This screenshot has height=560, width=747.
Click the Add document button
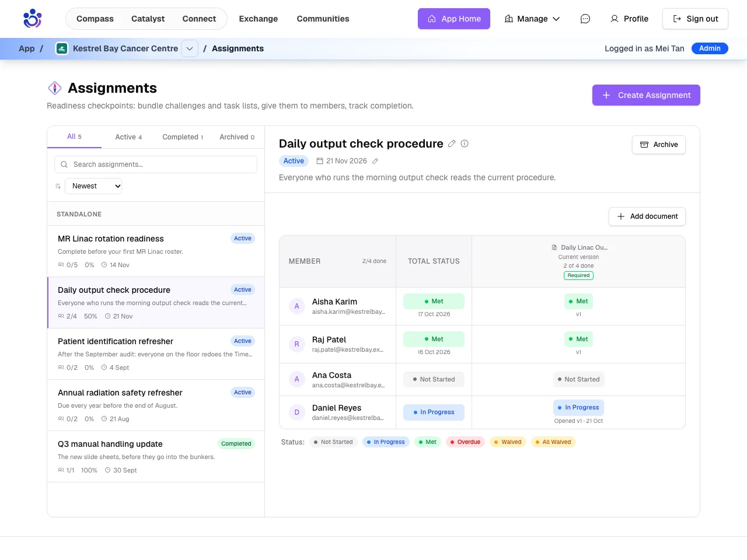647,216
